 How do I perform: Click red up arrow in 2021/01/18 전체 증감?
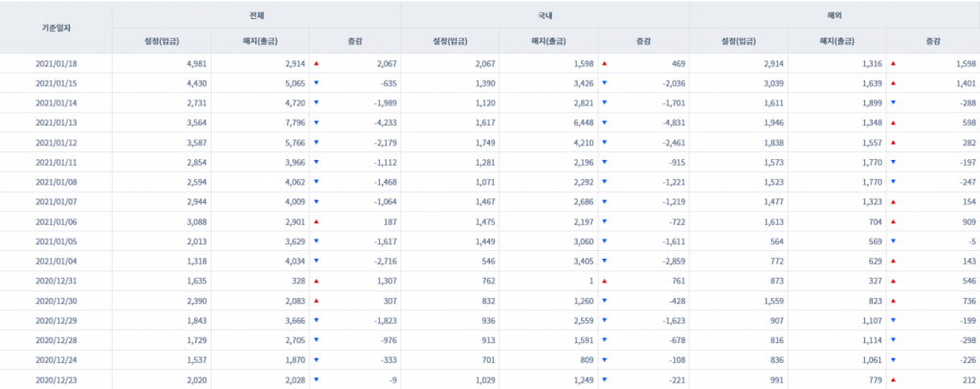(316, 63)
